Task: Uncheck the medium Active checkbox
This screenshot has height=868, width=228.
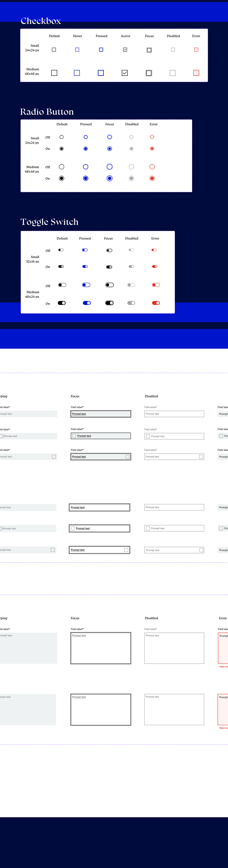Action: click(x=125, y=73)
